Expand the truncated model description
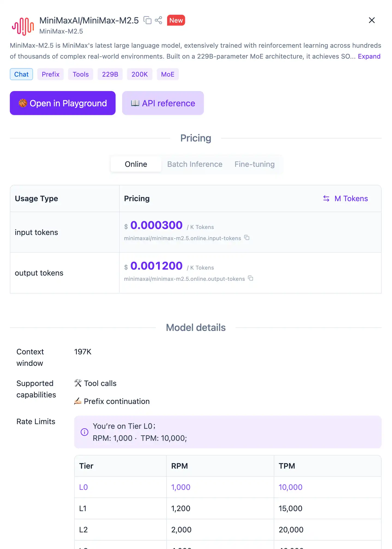Viewport: 392px width, 549px height. point(369,56)
